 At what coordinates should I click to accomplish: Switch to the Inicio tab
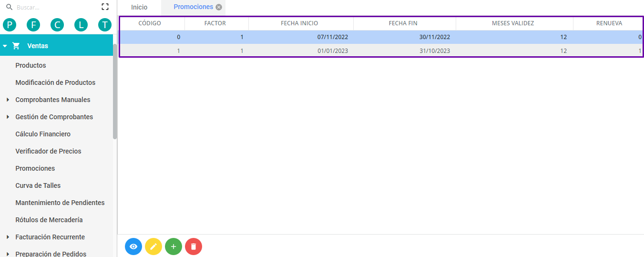point(139,7)
